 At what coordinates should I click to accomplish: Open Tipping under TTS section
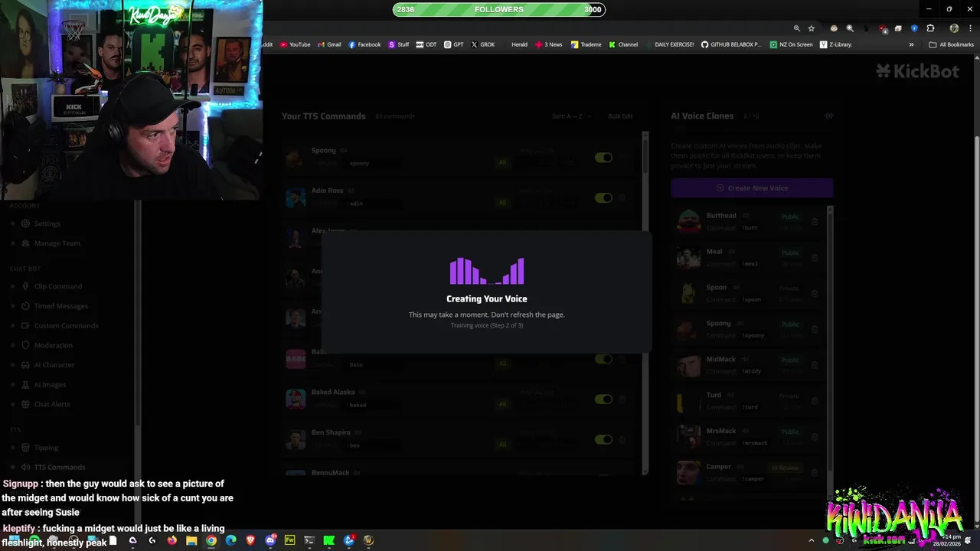tap(40, 448)
